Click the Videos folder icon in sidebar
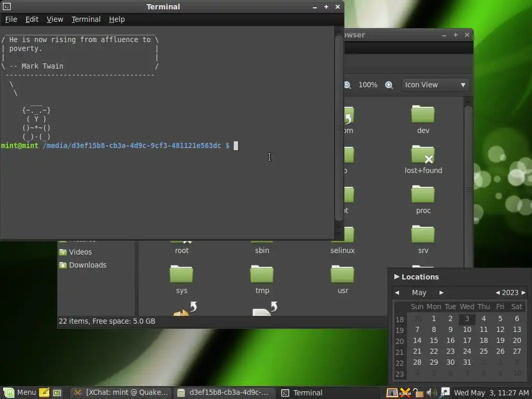This screenshot has width=532, height=399. (63, 252)
